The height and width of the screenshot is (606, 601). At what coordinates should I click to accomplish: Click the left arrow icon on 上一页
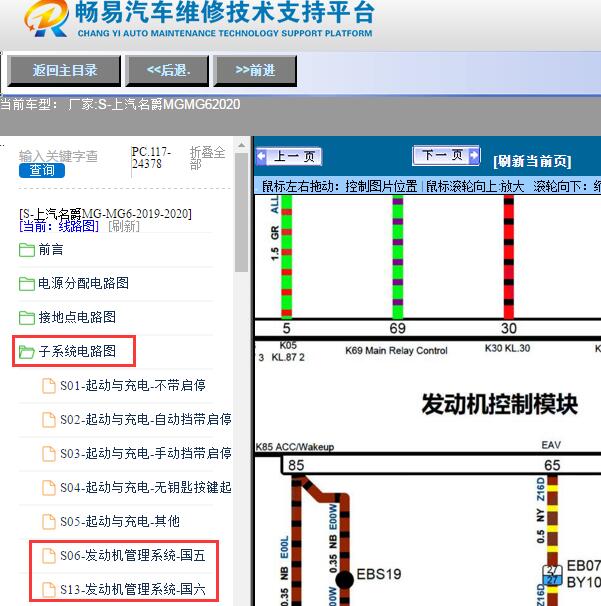(x=262, y=156)
